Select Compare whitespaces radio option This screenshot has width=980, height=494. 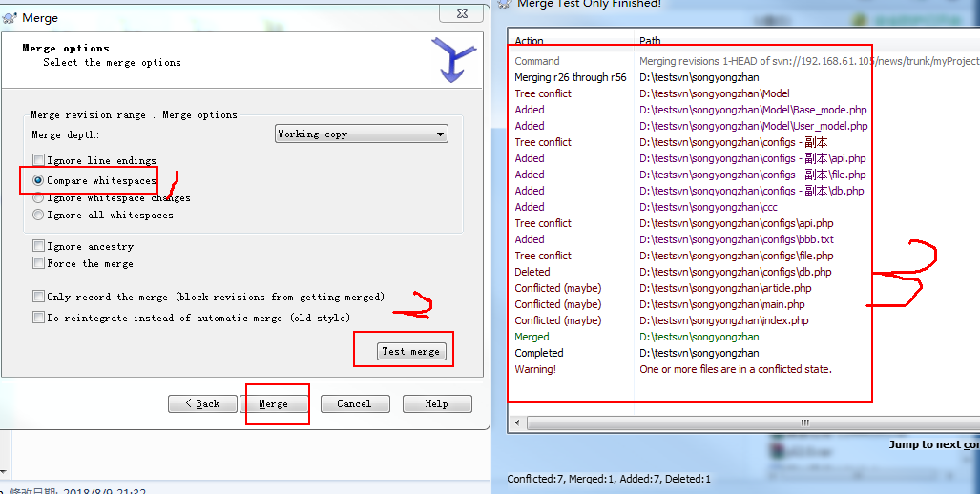click(38, 180)
